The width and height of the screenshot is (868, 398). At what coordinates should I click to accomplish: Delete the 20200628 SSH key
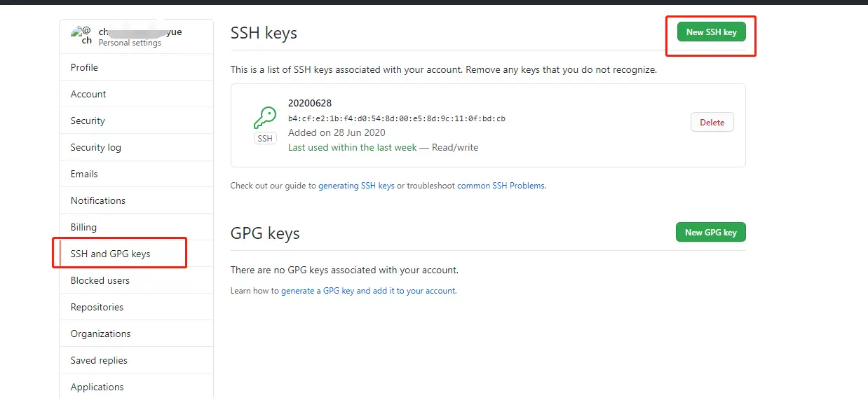(712, 123)
